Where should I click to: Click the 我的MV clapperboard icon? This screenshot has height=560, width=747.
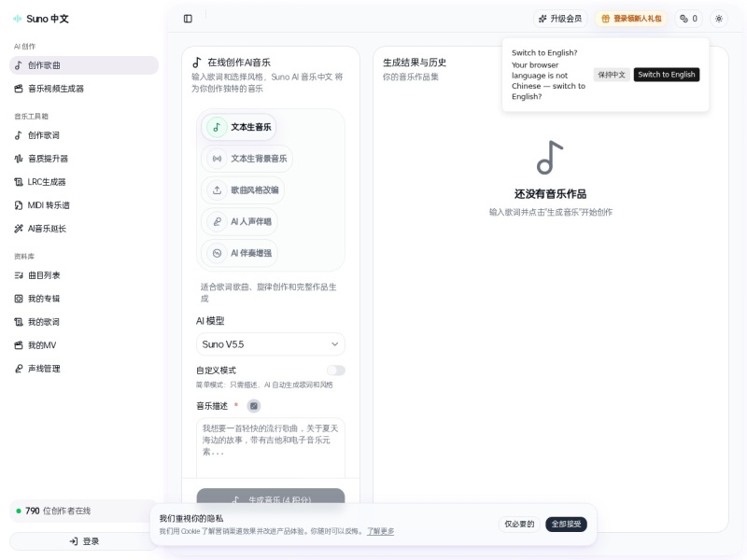(x=19, y=345)
